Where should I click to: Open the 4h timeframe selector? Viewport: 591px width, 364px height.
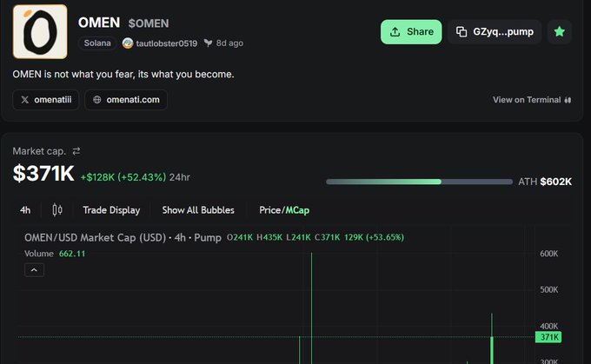tap(25, 210)
